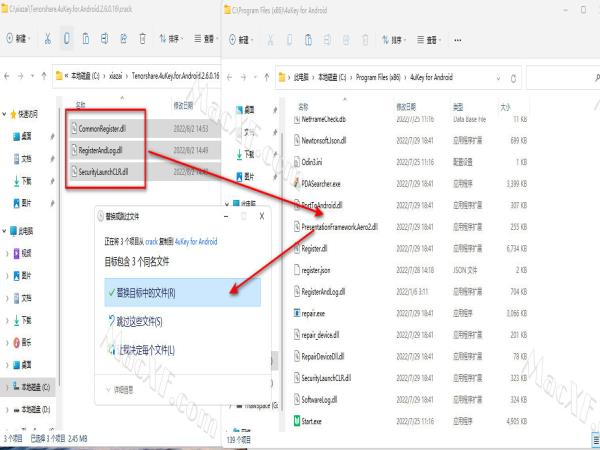The height and width of the screenshot is (450, 600).
Task: Go up one folder in right window
Action: [x=267, y=77]
